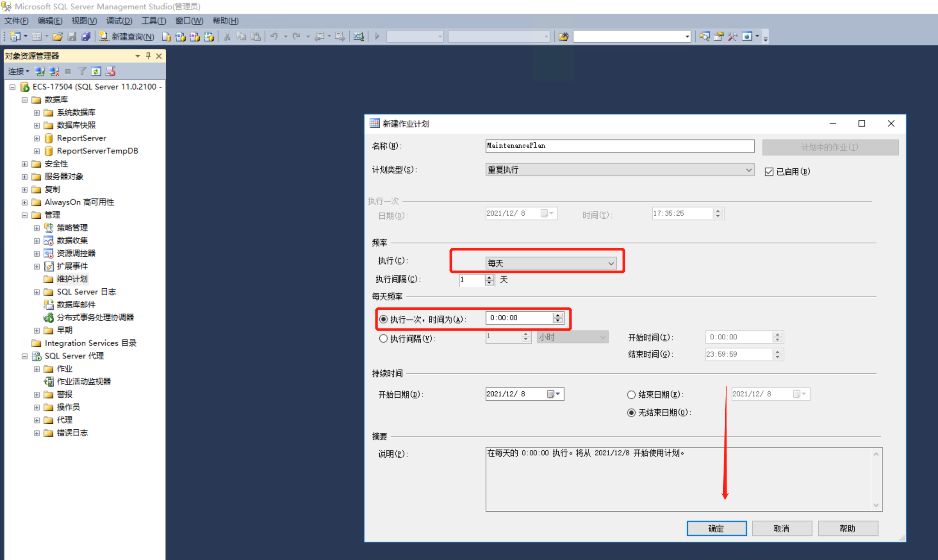938x560 pixels.
Task: Click inside the 说明 summary text box
Action: coord(683,479)
